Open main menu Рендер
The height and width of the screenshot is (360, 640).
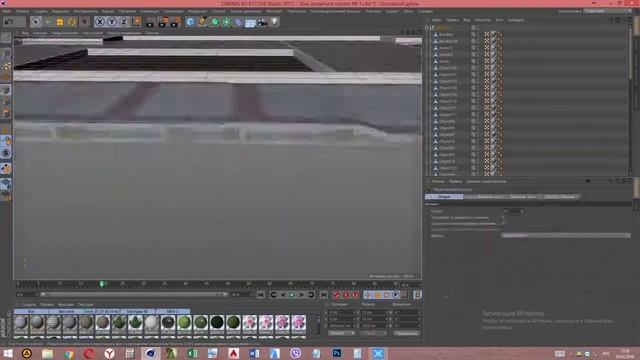(x=197, y=11)
